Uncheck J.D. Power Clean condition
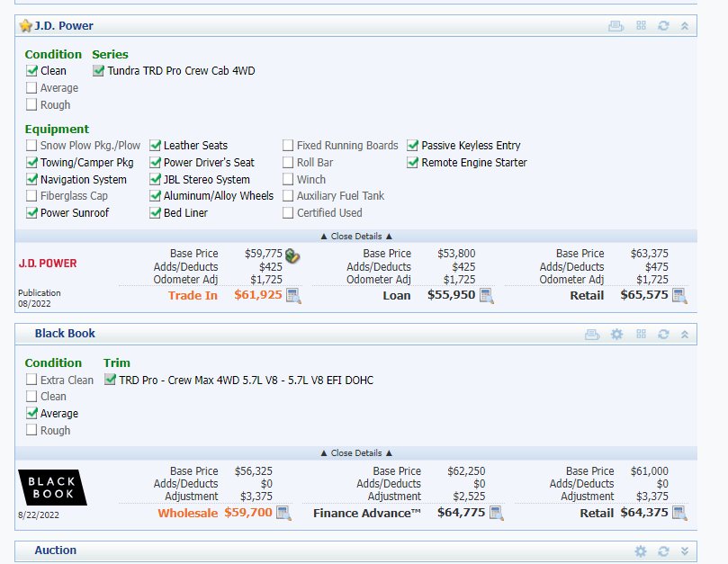The image size is (728, 564). [31, 70]
